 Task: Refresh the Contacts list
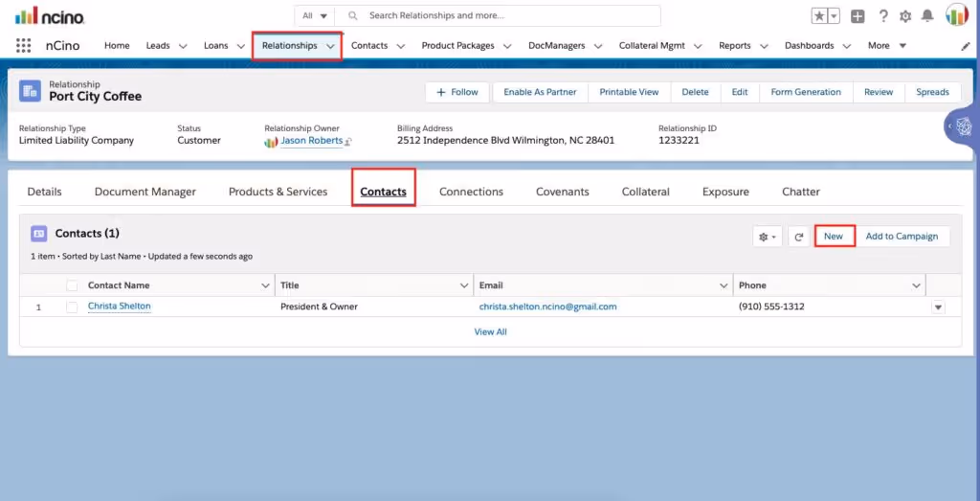click(798, 237)
